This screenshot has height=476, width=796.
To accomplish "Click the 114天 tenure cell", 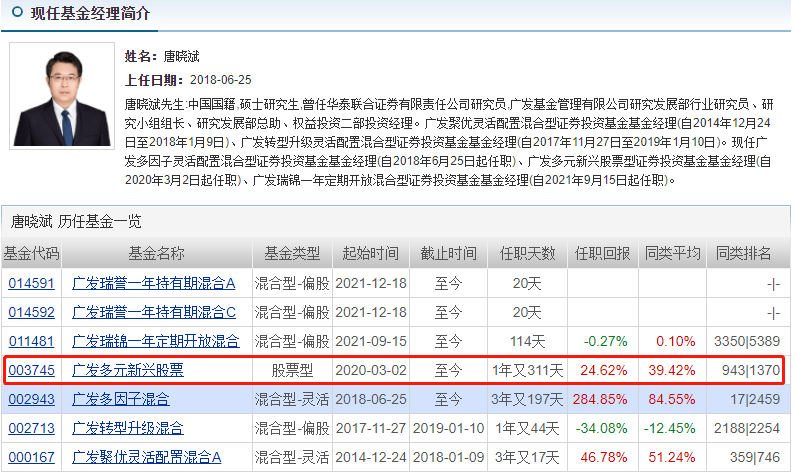I will coord(527,341).
